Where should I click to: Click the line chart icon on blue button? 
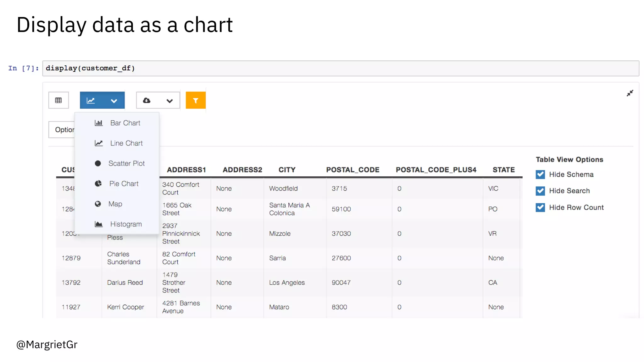[x=91, y=101]
